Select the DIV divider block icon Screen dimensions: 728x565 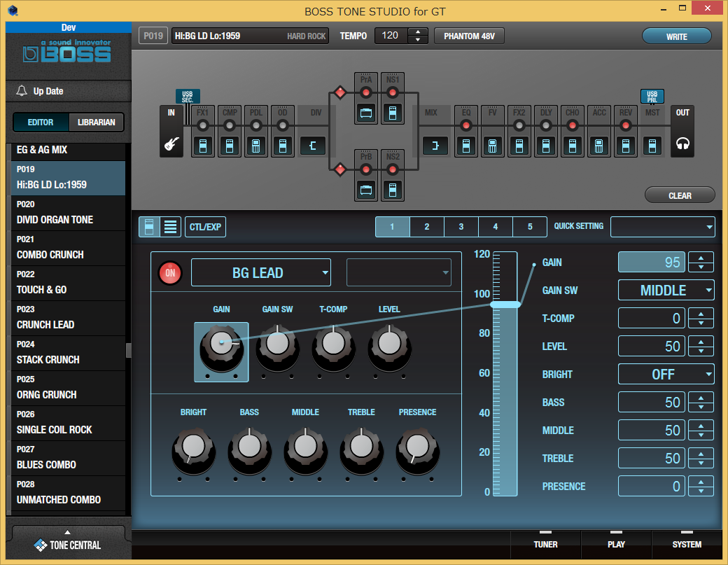(x=313, y=146)
